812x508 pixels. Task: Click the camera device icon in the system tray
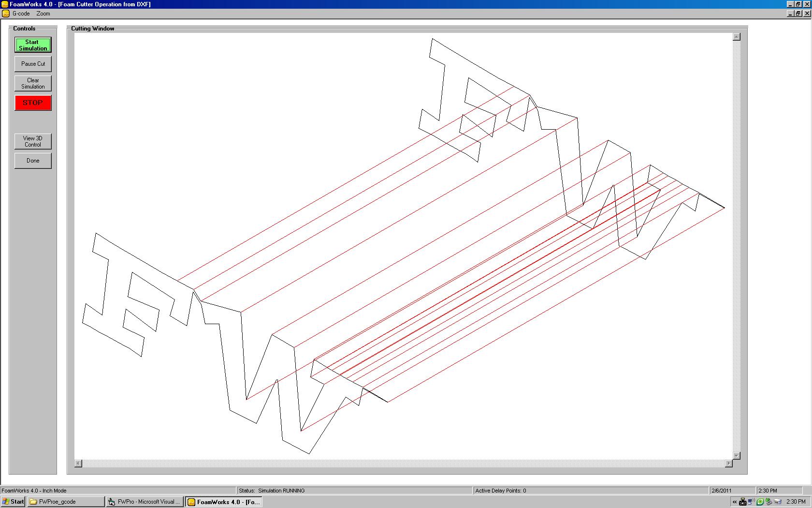tap(743, 502)
